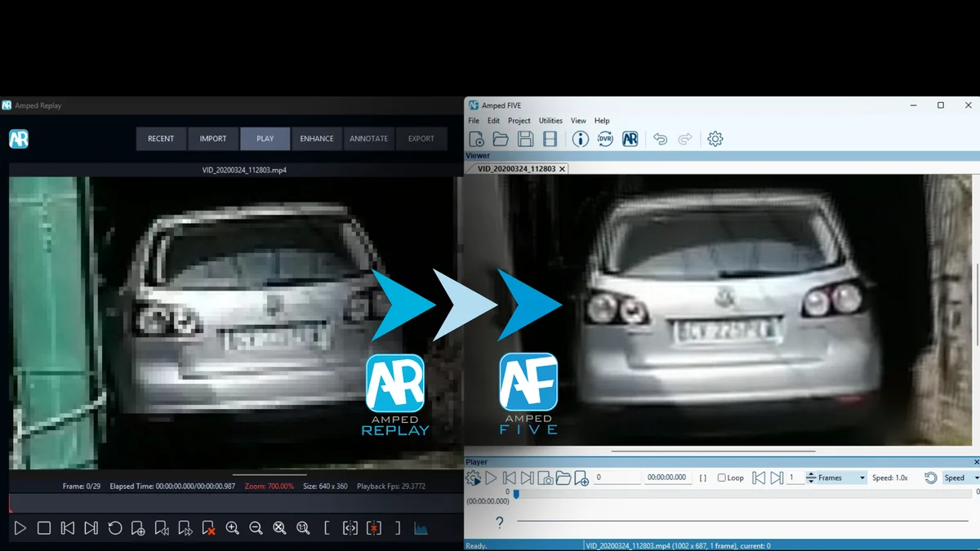Zoom out with the minus magnifier
980x551 pixels.
coord(256,529)
